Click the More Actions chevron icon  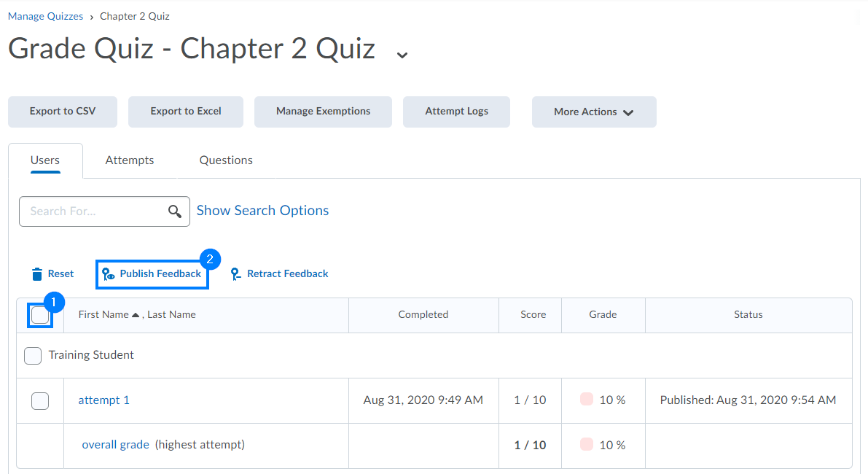[628, 112]
